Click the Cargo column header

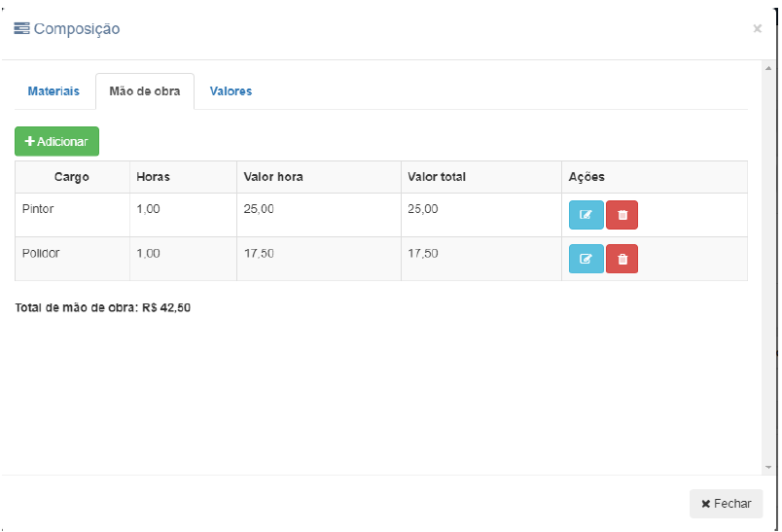pyautogui.click(x=72, y=177)
